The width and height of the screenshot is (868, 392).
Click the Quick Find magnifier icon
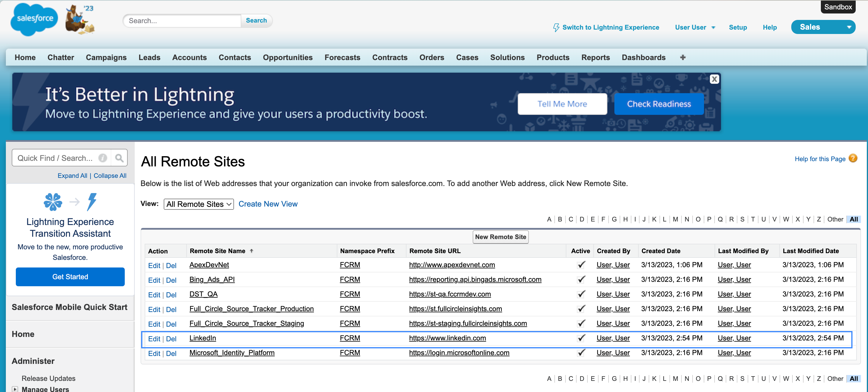[x=119, y=158]
